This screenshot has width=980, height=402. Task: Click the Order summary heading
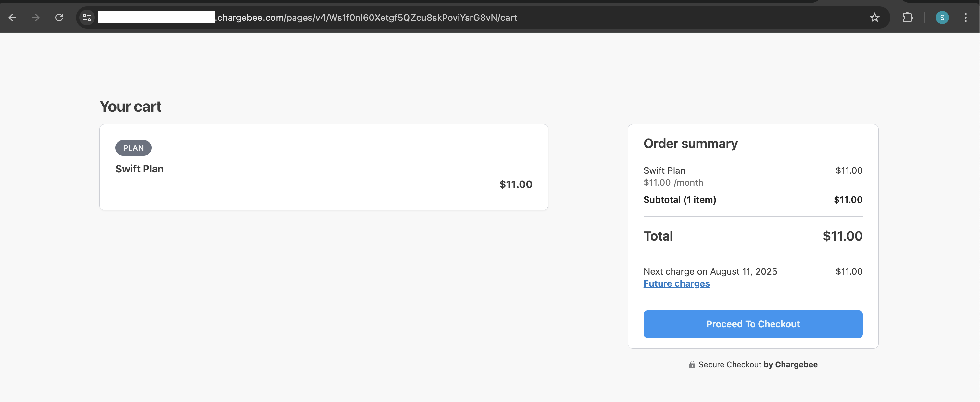point(690,144)
